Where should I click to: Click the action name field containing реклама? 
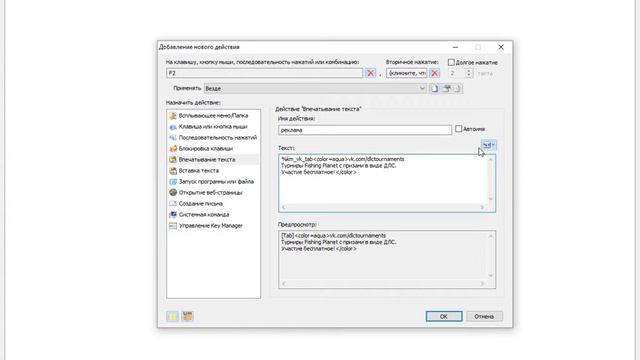tap(365, 130)
